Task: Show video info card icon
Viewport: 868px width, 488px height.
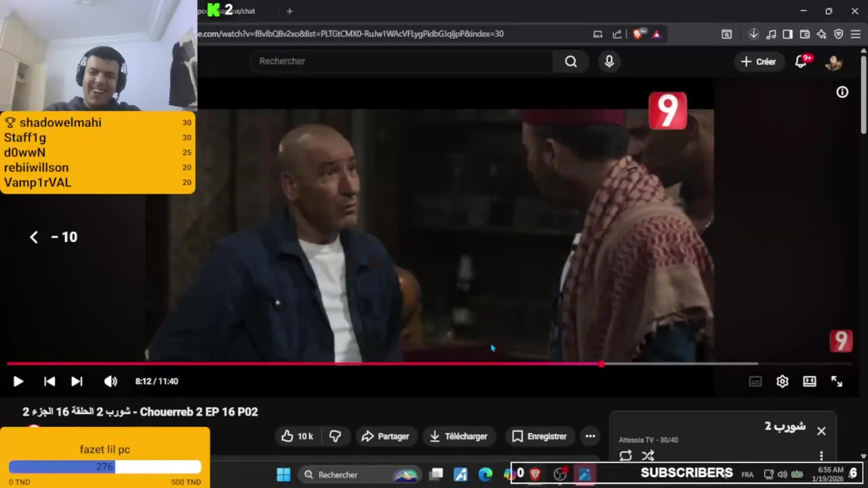Action: tap(842, 92)
